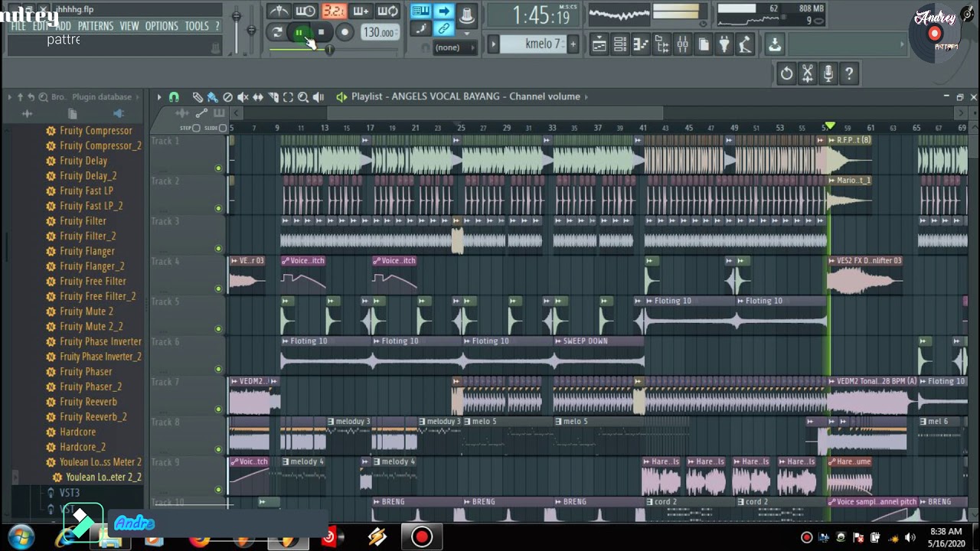Image resolution: width=980 pixels, height=551 pixels.
Task: Select the playlist delete tool
Action: (227, 97)
